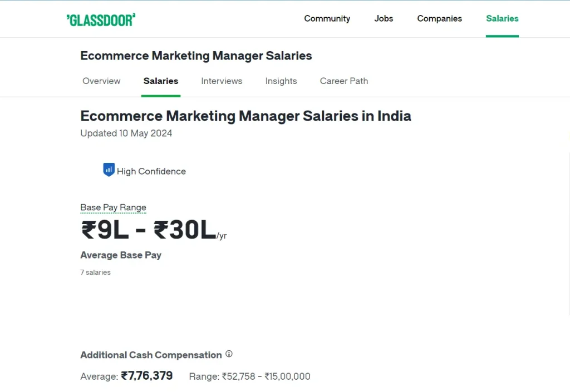This screenshot has height=392, width=570.
Task: Switch to the Companies section
Action: [x=439, y=18]
